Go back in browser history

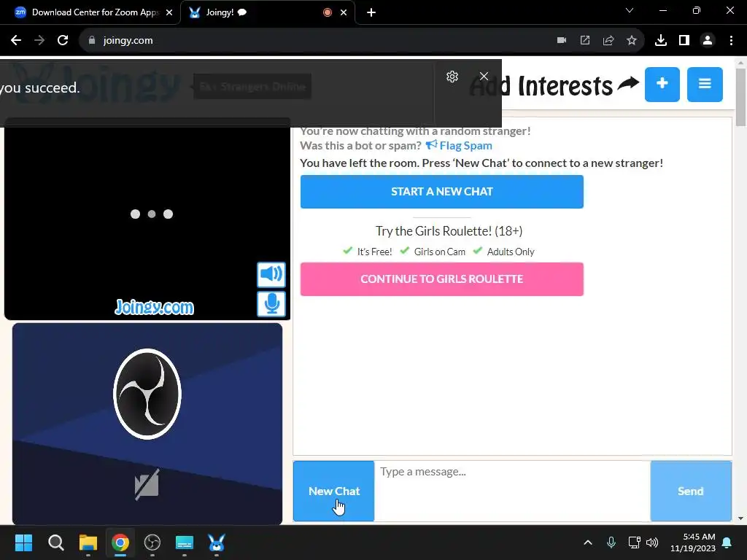[x=16, y=41]
